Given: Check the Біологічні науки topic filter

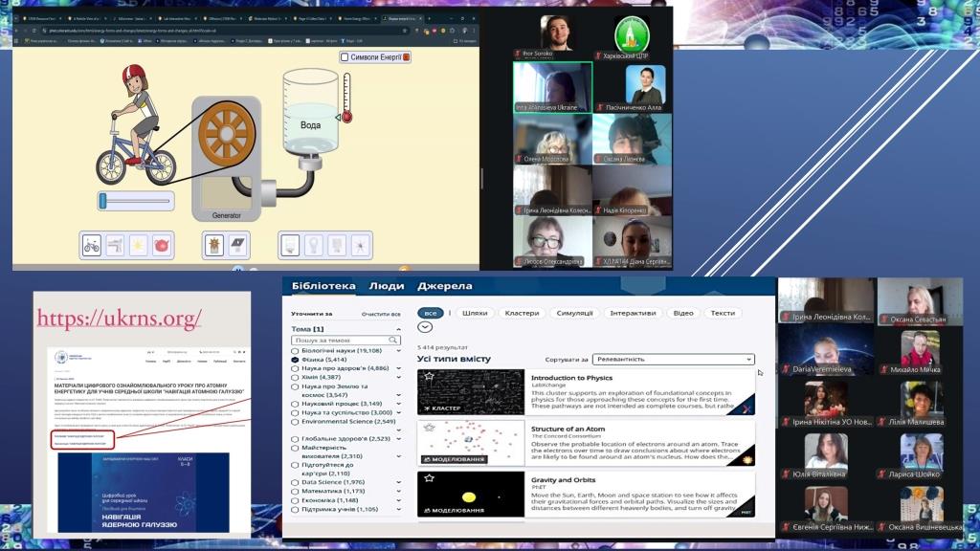Looking at the screenshot, I should 295,351.
